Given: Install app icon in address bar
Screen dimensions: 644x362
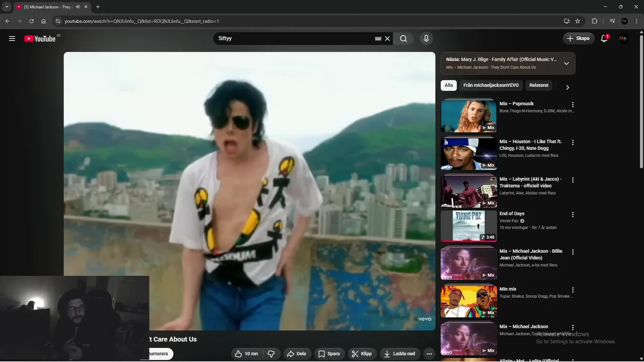Looking at the screenshot, I should [567, 21].
